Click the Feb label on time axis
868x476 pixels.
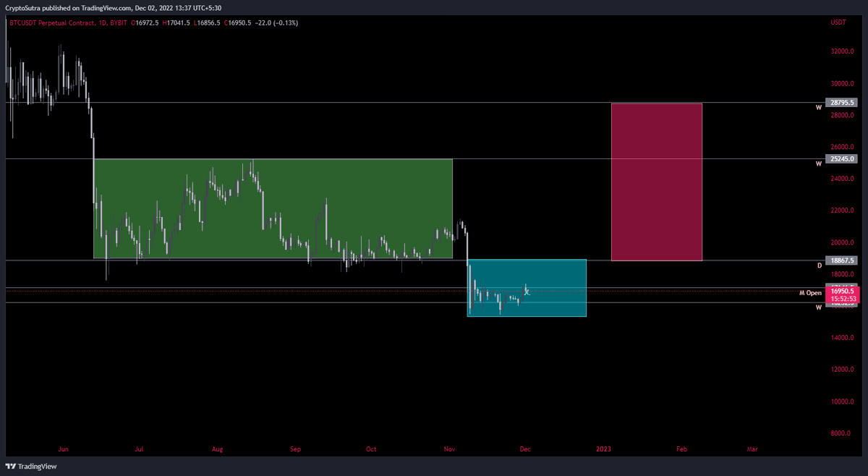coord(681,449)
